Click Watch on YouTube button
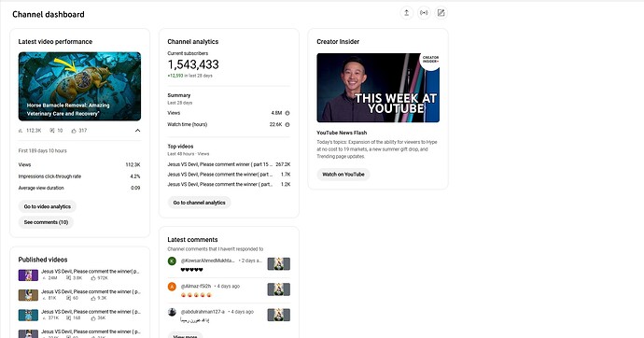644x338 pixels. (343, 174)
